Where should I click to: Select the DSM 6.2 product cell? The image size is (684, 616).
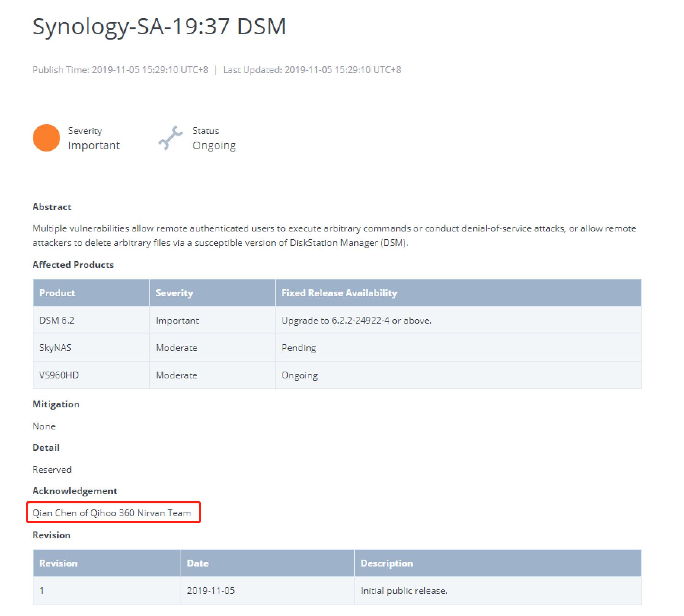pos(57,320)
